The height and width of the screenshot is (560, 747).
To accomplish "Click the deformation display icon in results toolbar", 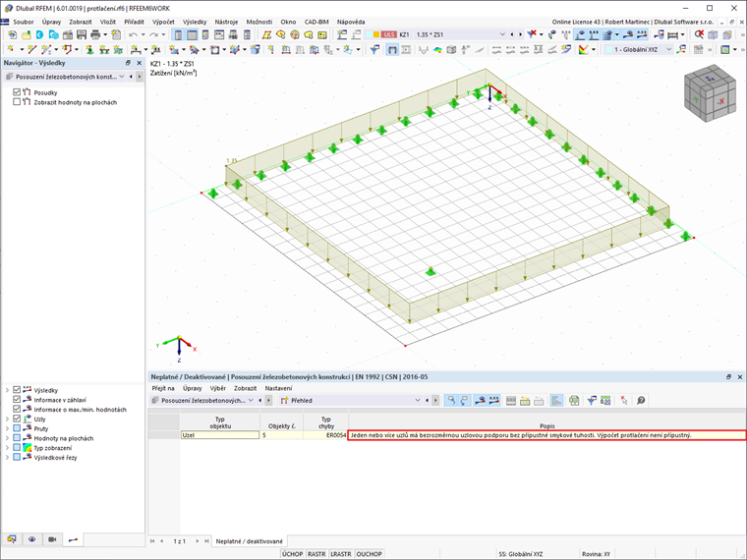I will tap(423, 49).
